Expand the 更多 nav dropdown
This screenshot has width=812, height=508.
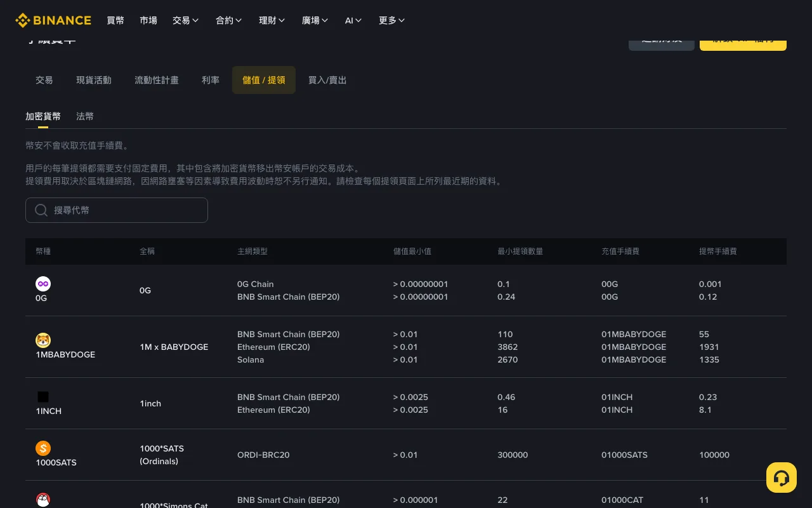391,20
